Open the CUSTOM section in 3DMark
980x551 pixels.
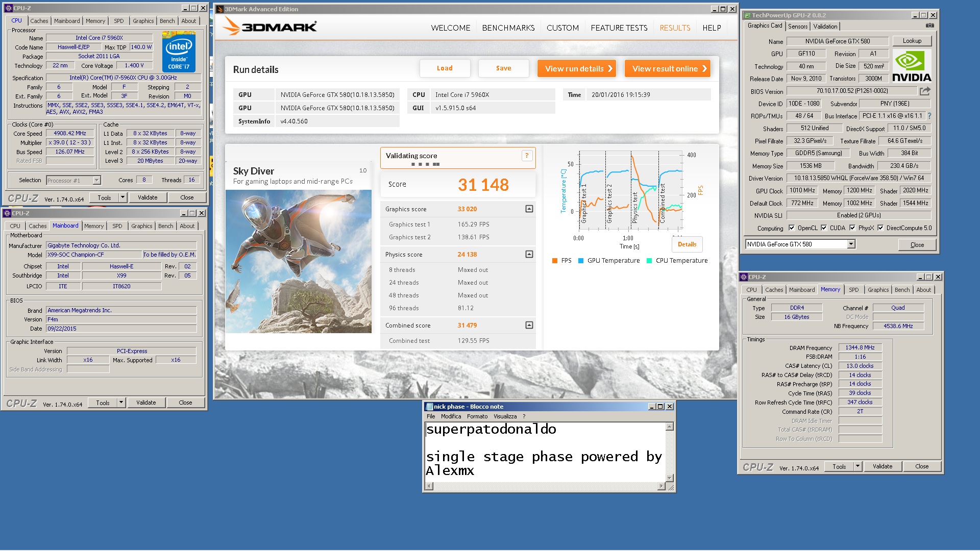pyautogui.click(x=562, y=28)
